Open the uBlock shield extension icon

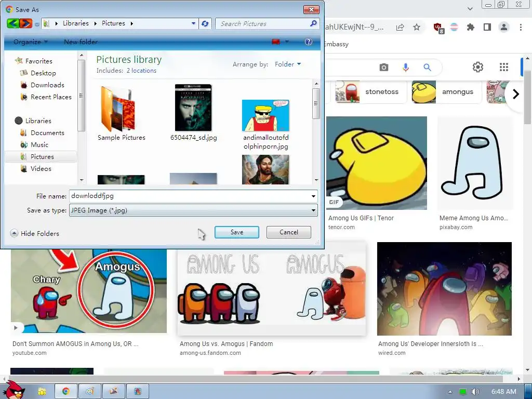tap(438, 28)
